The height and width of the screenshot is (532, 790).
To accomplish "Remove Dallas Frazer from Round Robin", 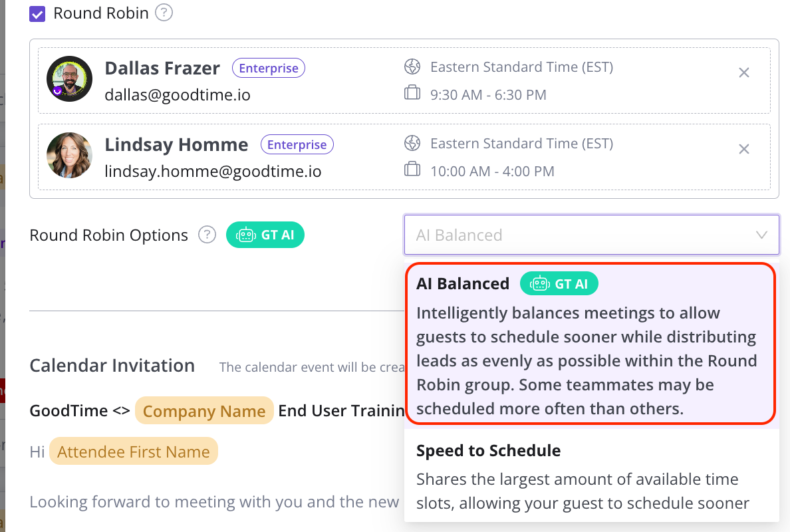I will click(x=744, y=73).
